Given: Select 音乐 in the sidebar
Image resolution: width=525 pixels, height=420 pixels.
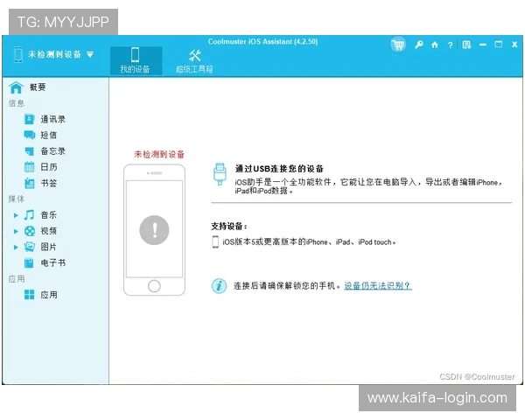Looking at the screenshot, I should [48, 215].
